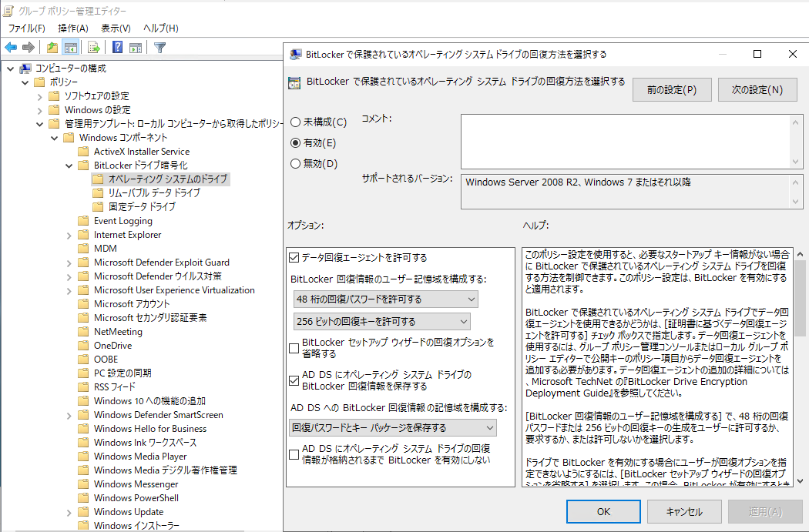Click the 前の設定(P) button
This screenshot has width=809, height=532.
tap(672, 90)
